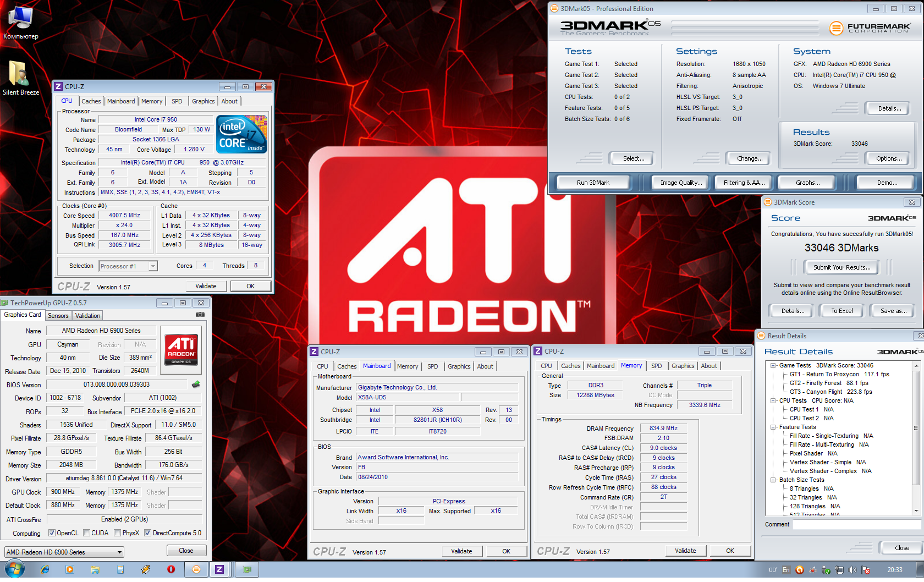Screen dimensions: 924x582
Task: Click the To Excel button
Action: pyautogui.click(x=842, y=311)
